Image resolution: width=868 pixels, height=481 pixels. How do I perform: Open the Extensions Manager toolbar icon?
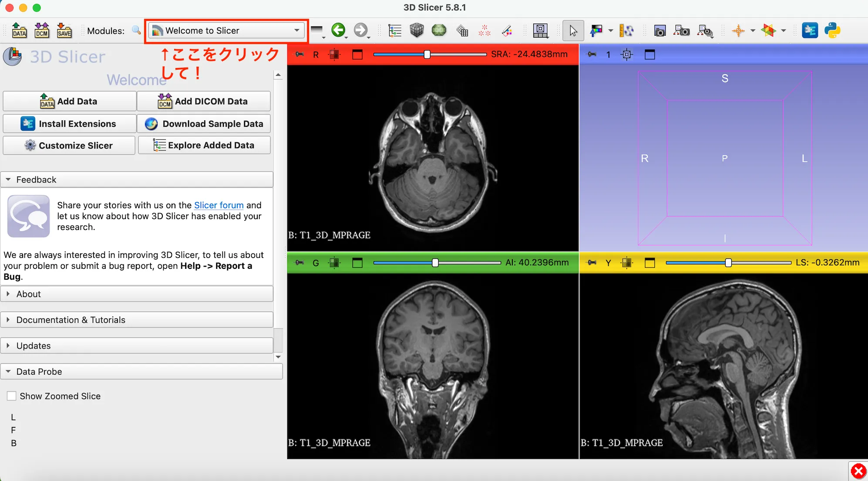click(811, 30)
